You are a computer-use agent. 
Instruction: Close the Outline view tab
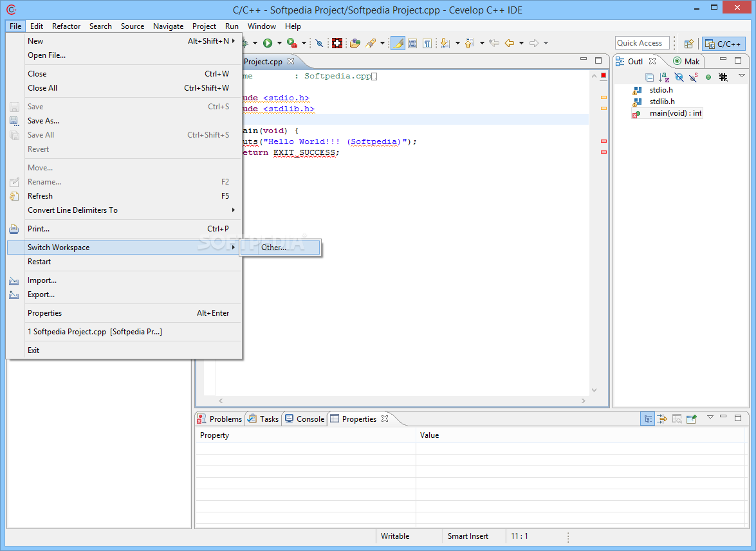click(x=652, y=61)
